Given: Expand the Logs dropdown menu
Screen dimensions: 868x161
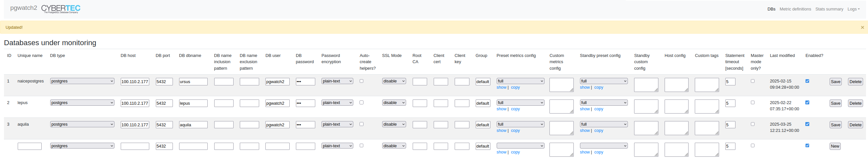Looking at the screenshot, I should tap(853, 9).
